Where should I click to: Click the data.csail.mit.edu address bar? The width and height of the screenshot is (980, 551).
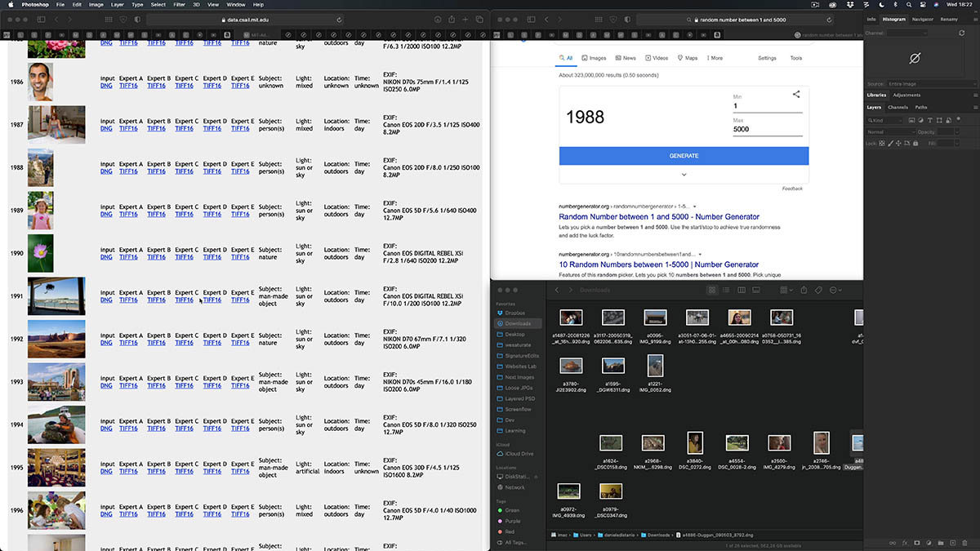click(245, 19)
